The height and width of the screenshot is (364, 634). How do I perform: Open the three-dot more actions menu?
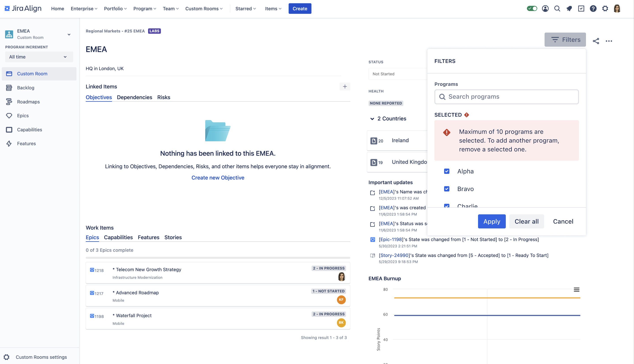(609, 41)
